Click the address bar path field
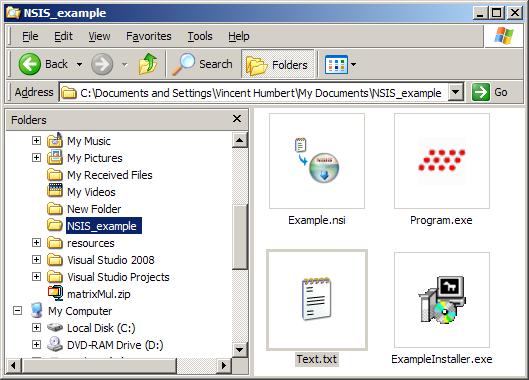 [x=254, y=92]
